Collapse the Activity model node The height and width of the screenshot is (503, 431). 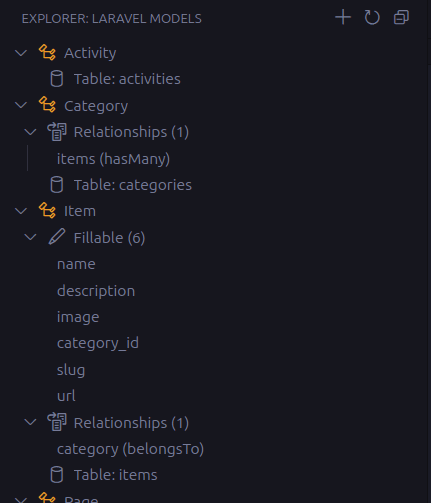click(21, 53)
